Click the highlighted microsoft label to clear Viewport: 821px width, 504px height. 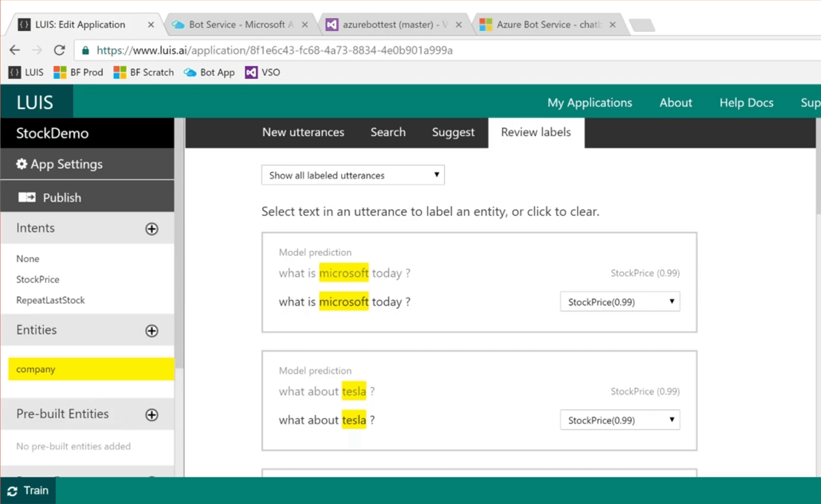coord(344,302)
